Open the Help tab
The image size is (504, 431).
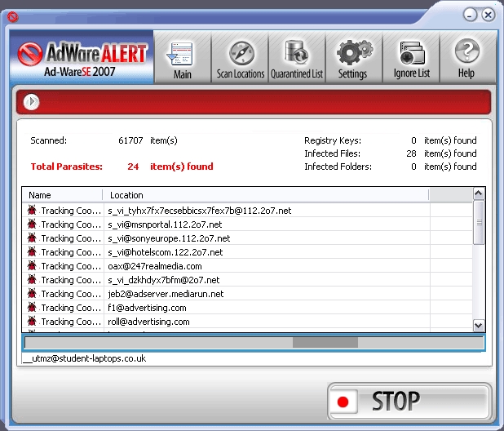pyautogui.click(x=467, y=57)
